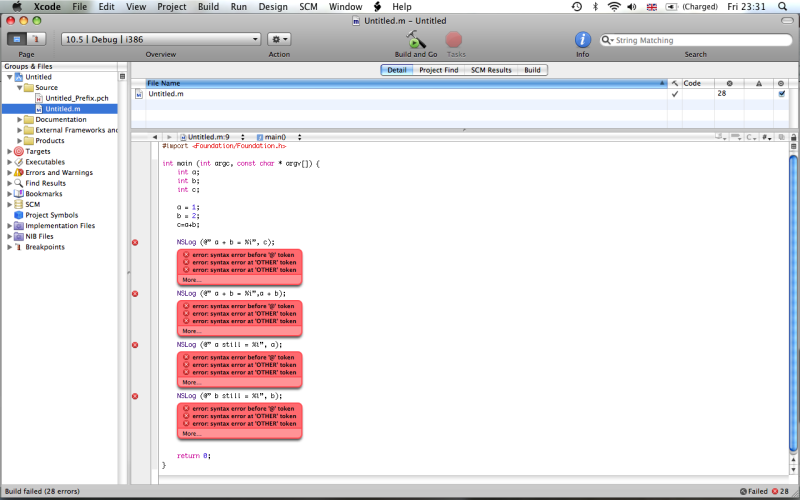Select the Project Find tab

tap(438, 70)
